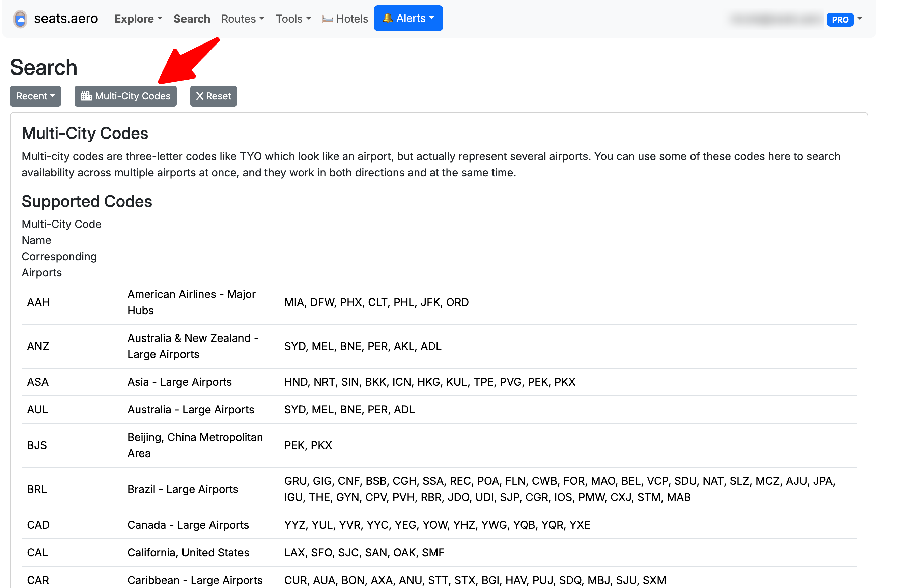Select the BJS code cell
902x588 pixels.
(x=37, y=445)
